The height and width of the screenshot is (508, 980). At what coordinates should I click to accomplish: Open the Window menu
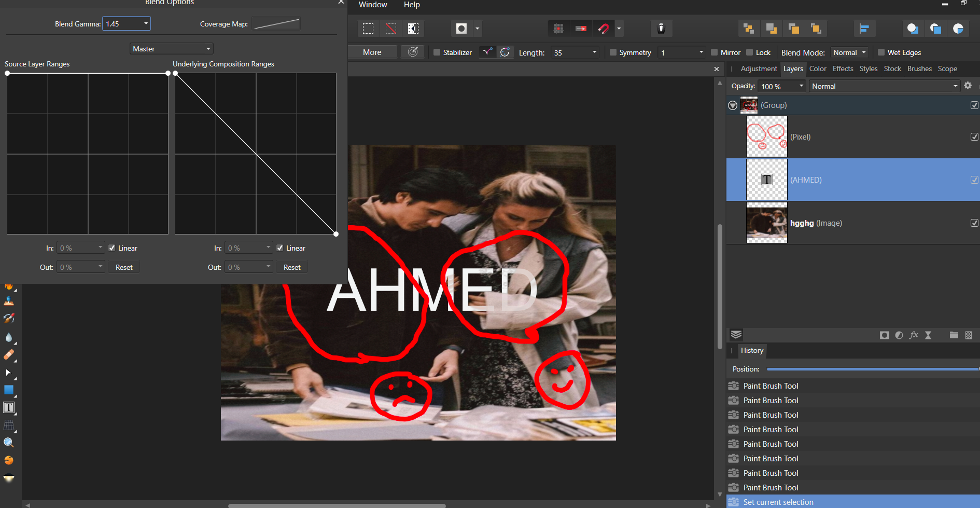373,5
